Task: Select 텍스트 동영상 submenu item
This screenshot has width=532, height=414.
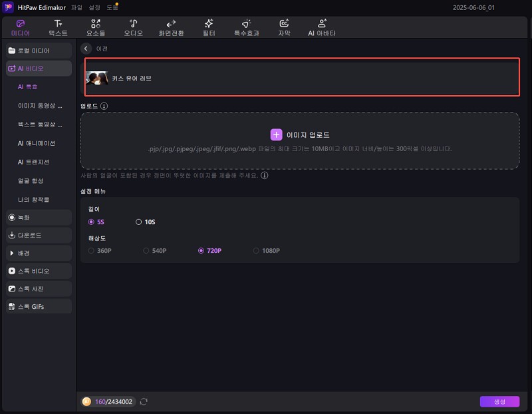Action: point(40,124)
